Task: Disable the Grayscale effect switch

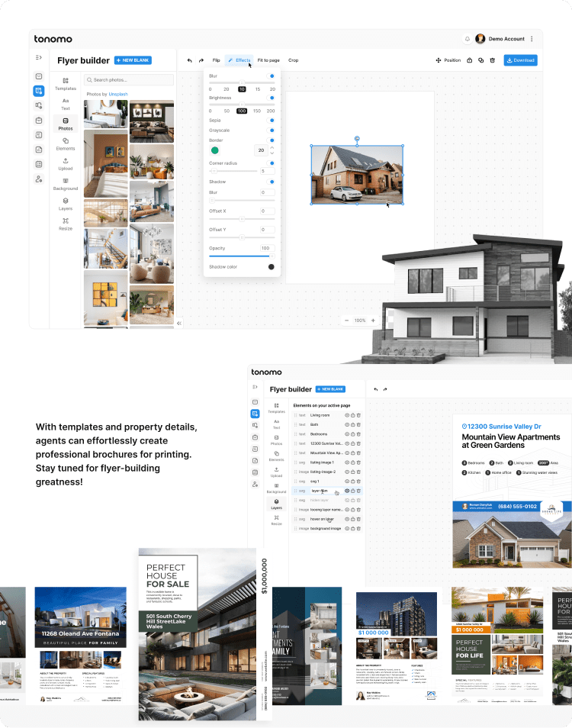Action: tap(272, 130)
